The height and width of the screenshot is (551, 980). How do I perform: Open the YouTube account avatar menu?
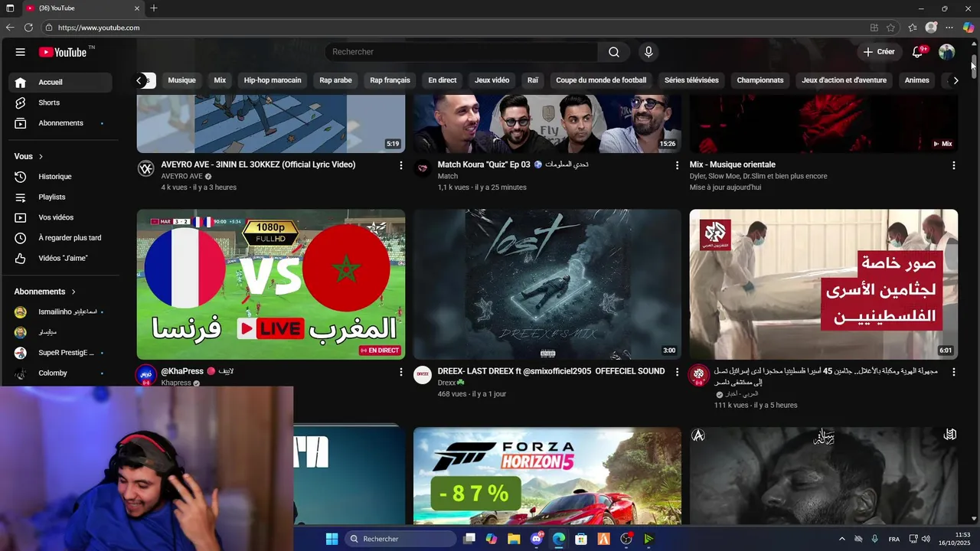point(947,52)
